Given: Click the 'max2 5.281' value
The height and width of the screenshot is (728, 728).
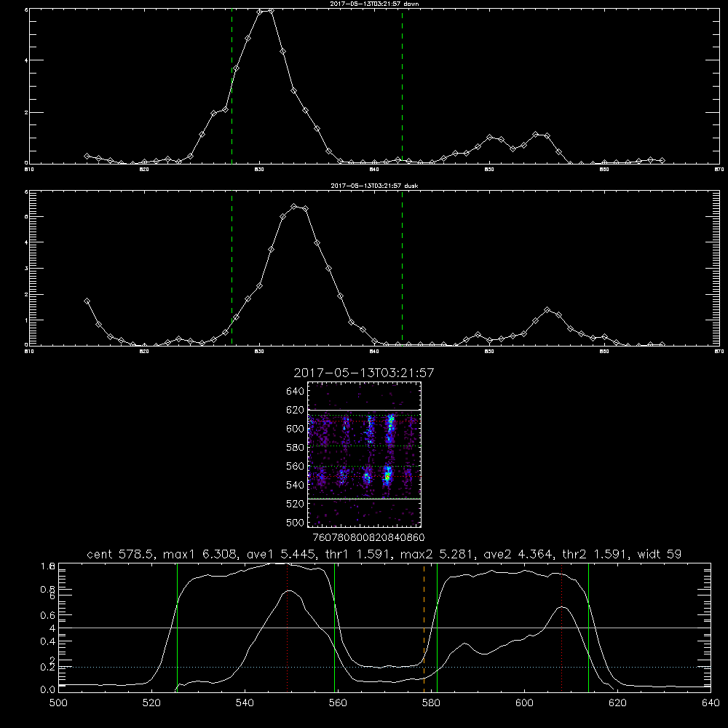Looking at the screenshot, I should click(438, 554).
